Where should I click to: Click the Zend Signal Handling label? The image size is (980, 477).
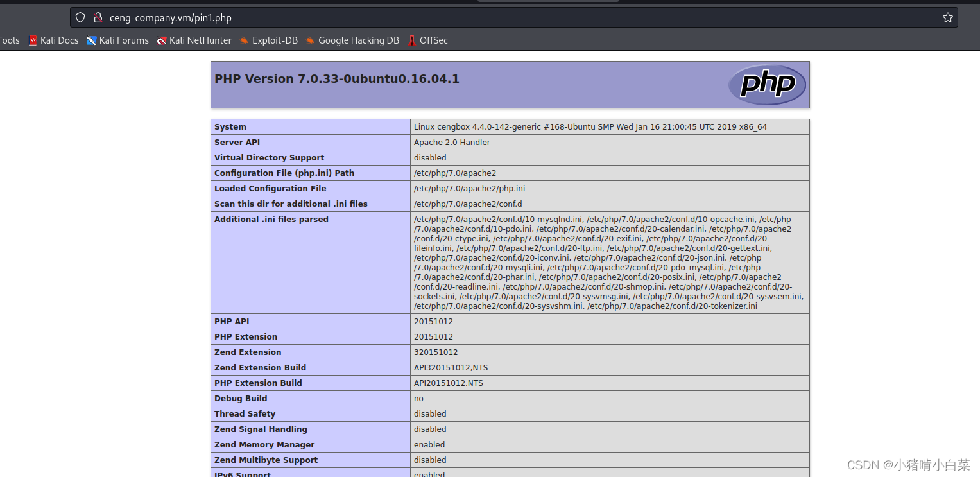(x=261, y=429)
